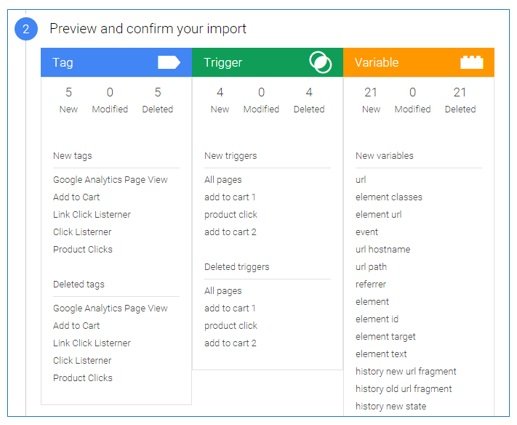Image resolution: width=517 pixels, height=425 pixels.
Task: Click 'product click' under New triggers
Action: (231, 214)
